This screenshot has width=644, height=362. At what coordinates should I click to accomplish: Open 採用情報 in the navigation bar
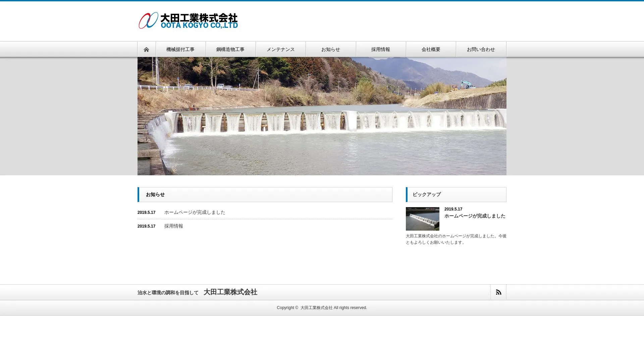(x=381, y=49)
